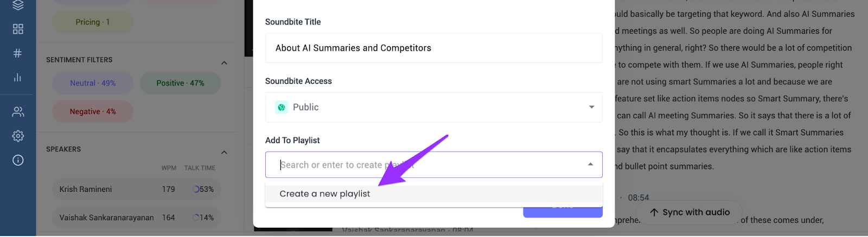
Task: Click the green globe Public icon
Action: point(281,108)
